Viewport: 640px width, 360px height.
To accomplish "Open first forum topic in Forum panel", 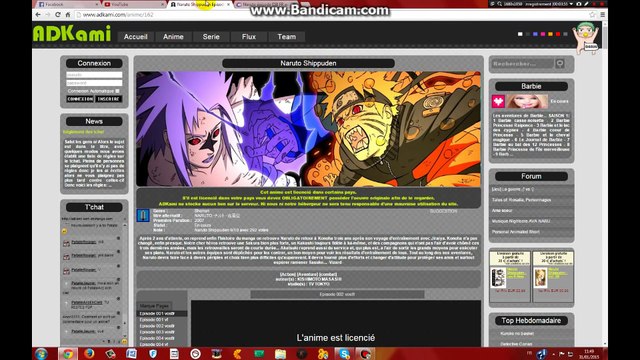I will (513, 189).
